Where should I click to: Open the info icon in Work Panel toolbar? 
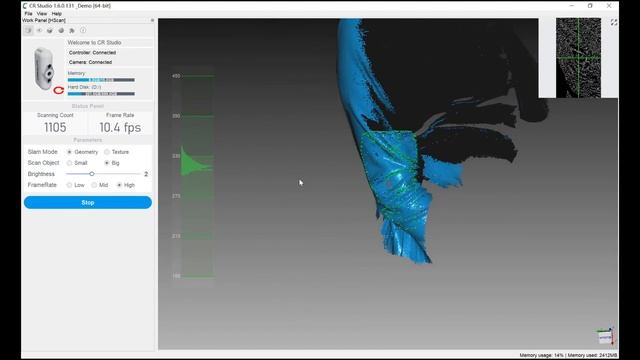coord(83,30)
